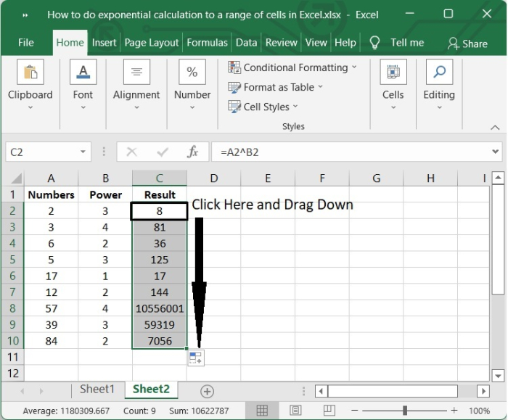Click the Font group icon
Viewport: 508px width, 420px height.
(83, 73)
